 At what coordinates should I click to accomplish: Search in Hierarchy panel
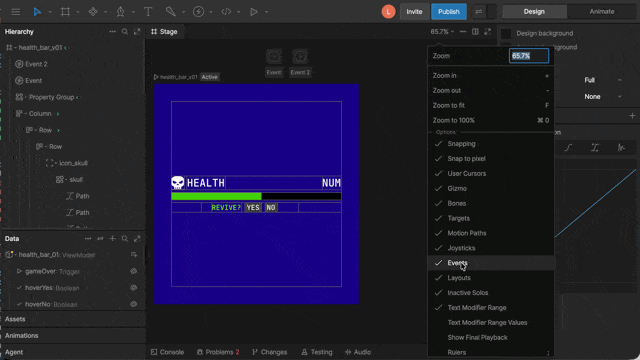[124, 31]
